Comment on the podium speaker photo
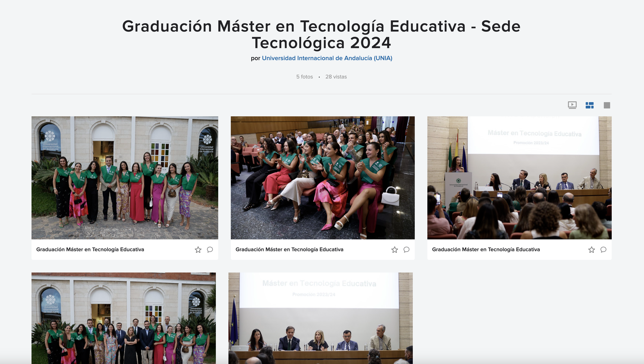Screen dimensions: 644x364 point(603,250)
